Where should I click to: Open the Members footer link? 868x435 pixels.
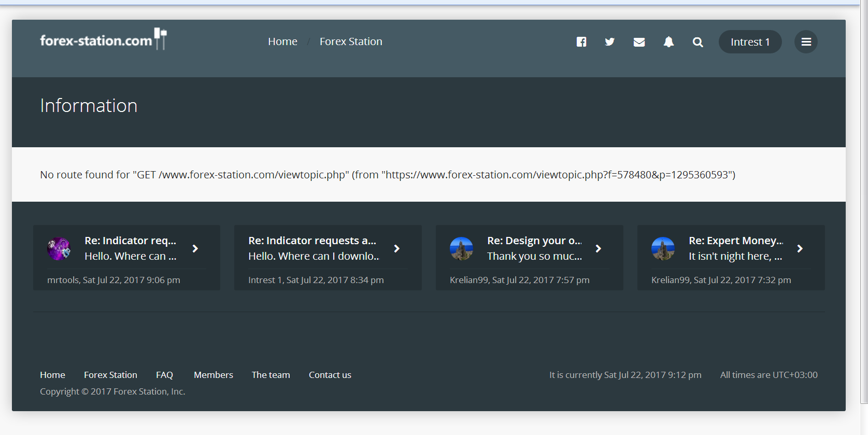click(x=214, y=375)
